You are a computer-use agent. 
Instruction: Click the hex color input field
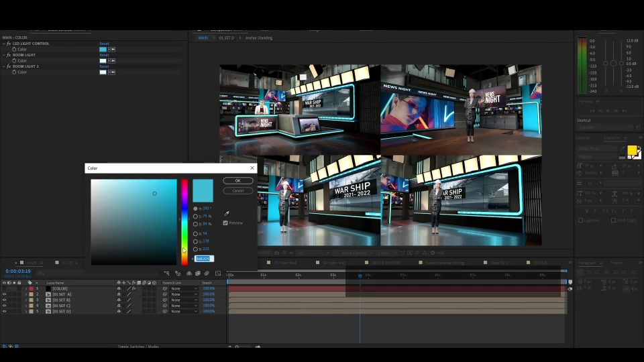(x=204, y=259)
